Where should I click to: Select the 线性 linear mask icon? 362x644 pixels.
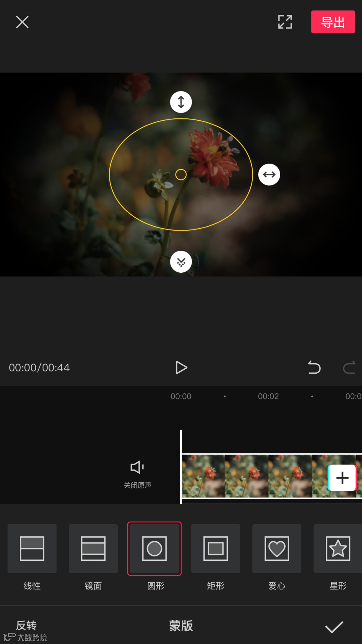point(32,548)
